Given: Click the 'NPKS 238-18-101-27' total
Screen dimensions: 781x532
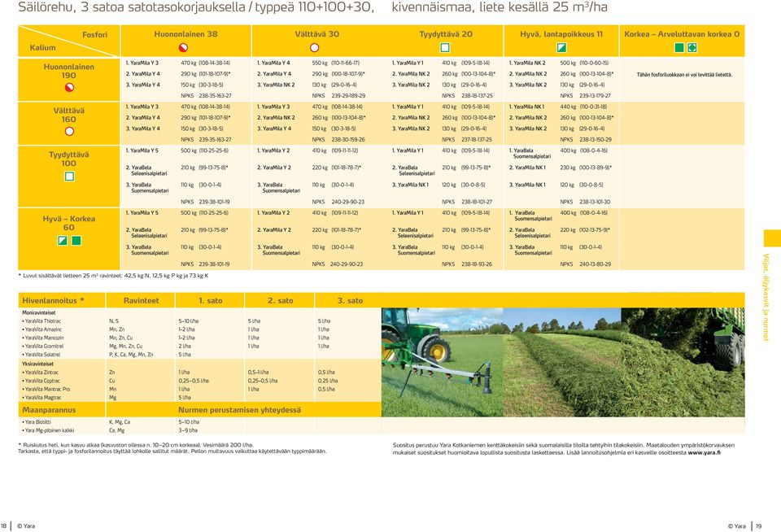Looking at the screenshot, I should coord(467,202).
